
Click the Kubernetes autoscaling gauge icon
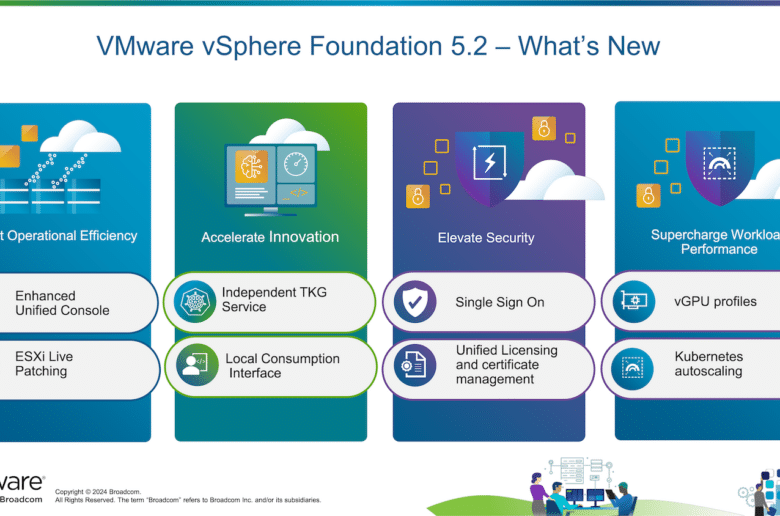[632, 369]
